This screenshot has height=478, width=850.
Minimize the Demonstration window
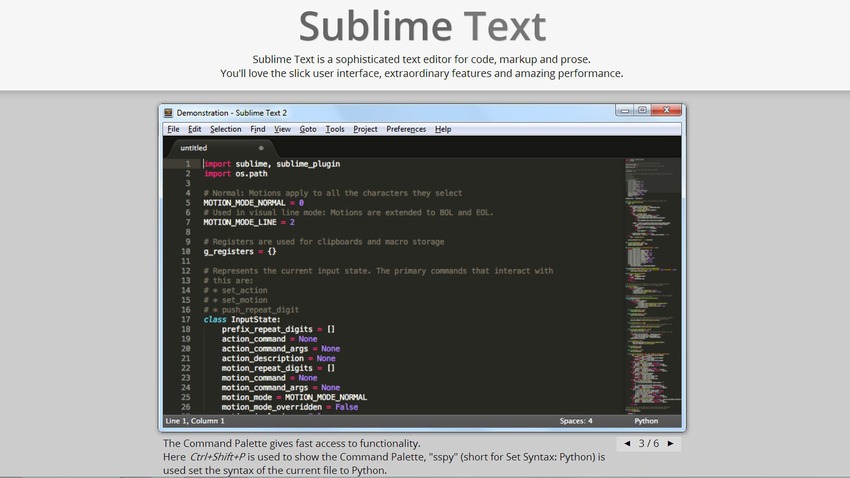(625, 110)
